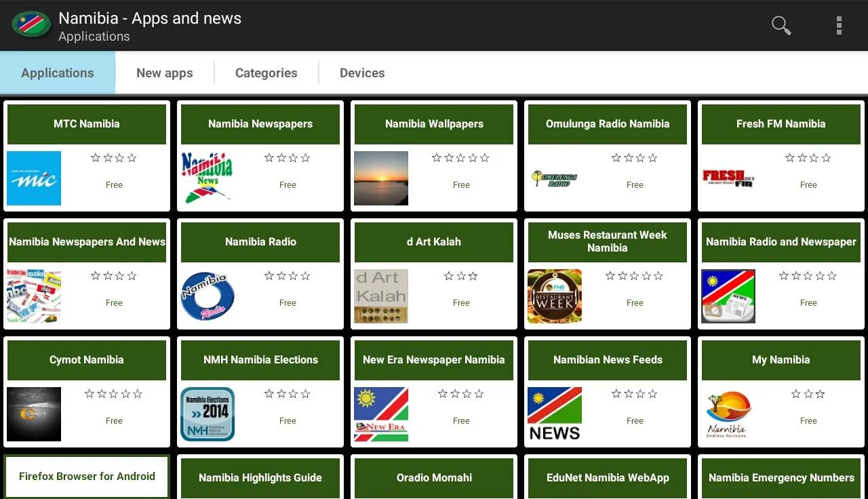Open the New Era Newspaper Namibia title
The width and height of the screenshot is (868, 499).
(x=434, y=360)
